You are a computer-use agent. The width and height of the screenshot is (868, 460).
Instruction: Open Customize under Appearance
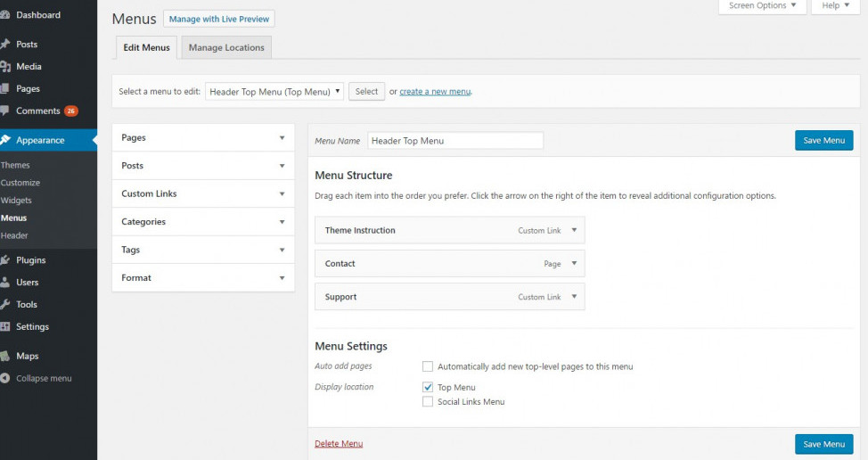click(20, 183)
